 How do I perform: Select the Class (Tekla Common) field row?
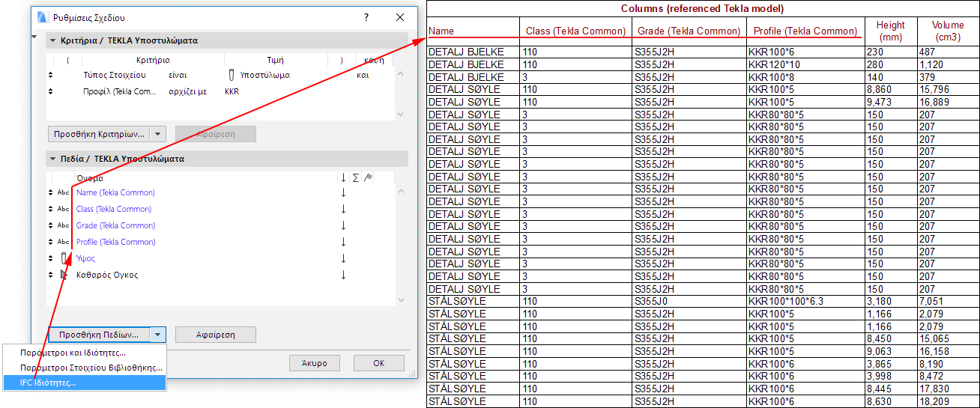click(220, 209)
